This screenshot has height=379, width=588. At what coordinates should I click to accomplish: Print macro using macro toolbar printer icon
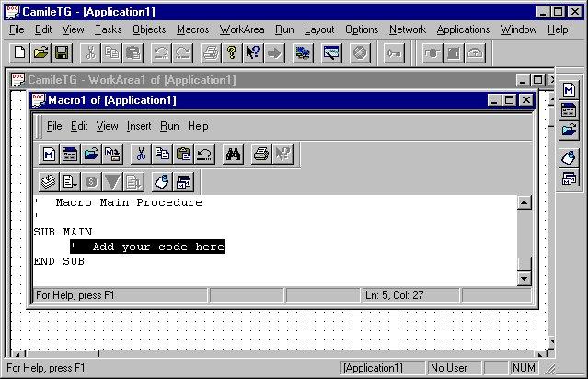tap(261, 154)
